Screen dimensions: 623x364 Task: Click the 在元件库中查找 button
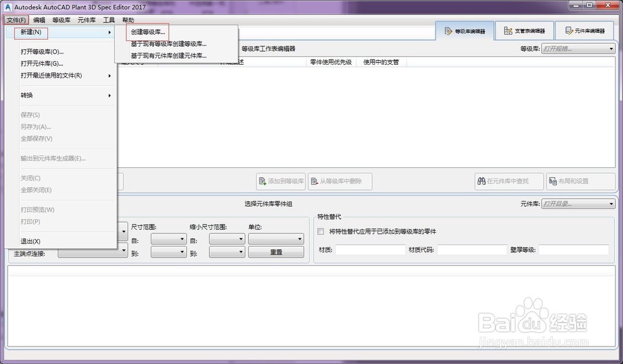click(509, 182)
